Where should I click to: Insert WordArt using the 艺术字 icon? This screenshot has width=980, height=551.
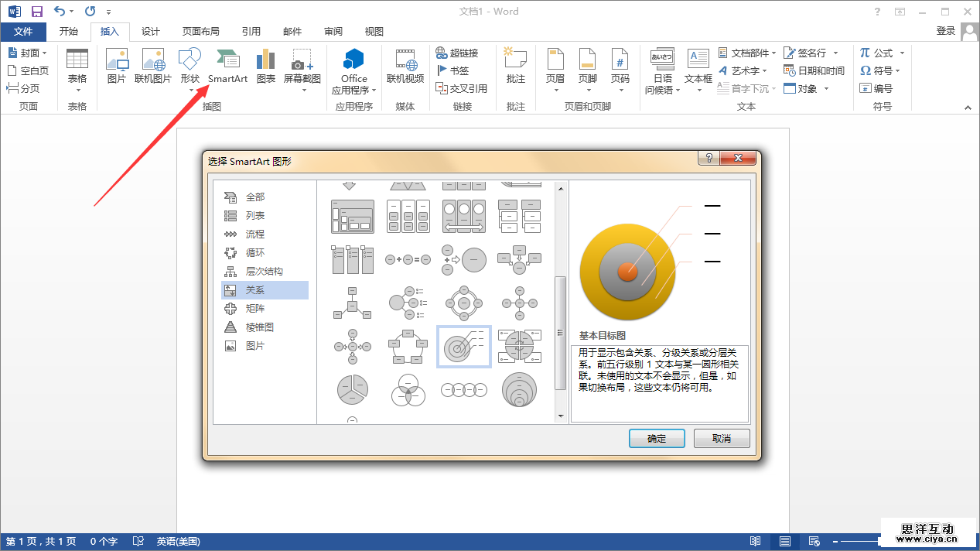tap(741, 70)
